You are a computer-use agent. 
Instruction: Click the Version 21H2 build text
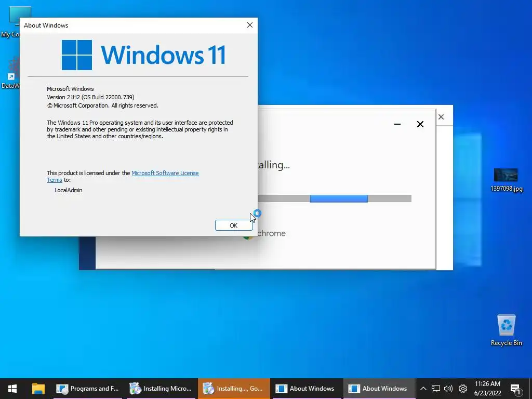[x=90, y=97]
